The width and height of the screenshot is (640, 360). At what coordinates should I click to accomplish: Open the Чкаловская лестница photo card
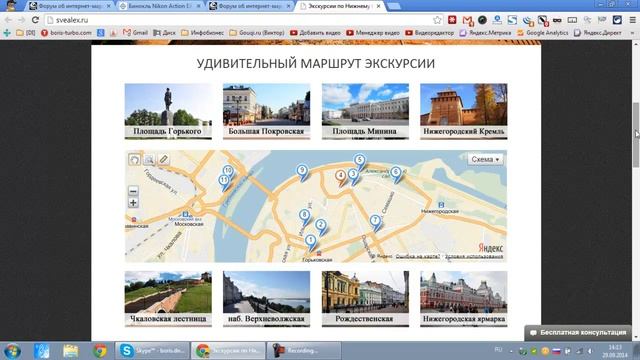[x=168, y=299]
